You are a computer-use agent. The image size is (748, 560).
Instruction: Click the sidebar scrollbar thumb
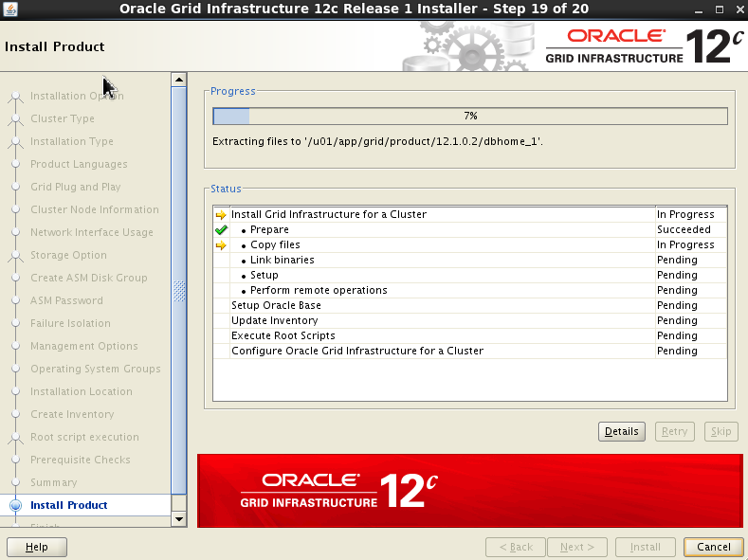tap(179, 291)
